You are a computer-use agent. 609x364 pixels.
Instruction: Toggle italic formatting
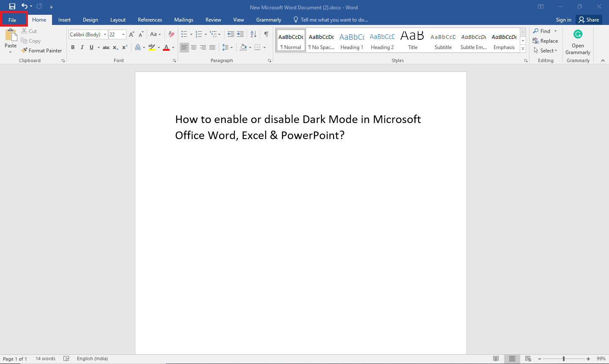click(x=82, y=47)
